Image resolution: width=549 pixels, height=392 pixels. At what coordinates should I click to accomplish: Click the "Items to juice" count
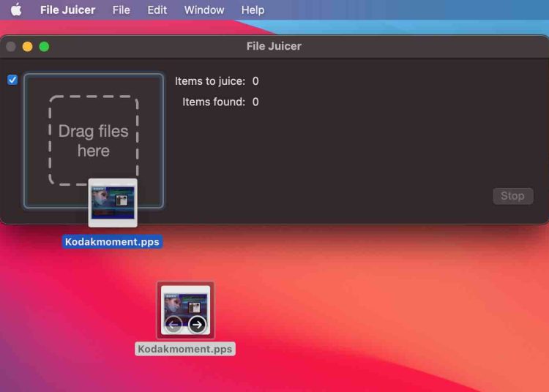[255, 81]
